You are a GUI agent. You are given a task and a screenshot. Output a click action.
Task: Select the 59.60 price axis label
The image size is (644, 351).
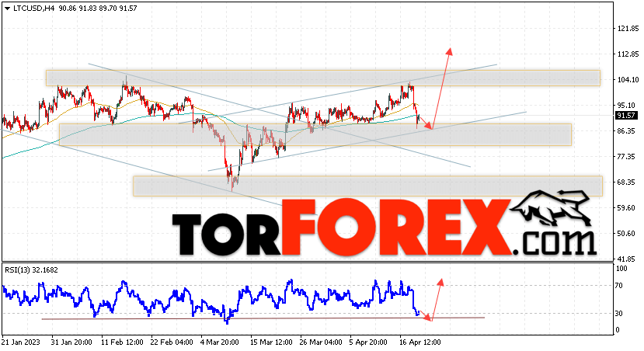pos(626,208)
